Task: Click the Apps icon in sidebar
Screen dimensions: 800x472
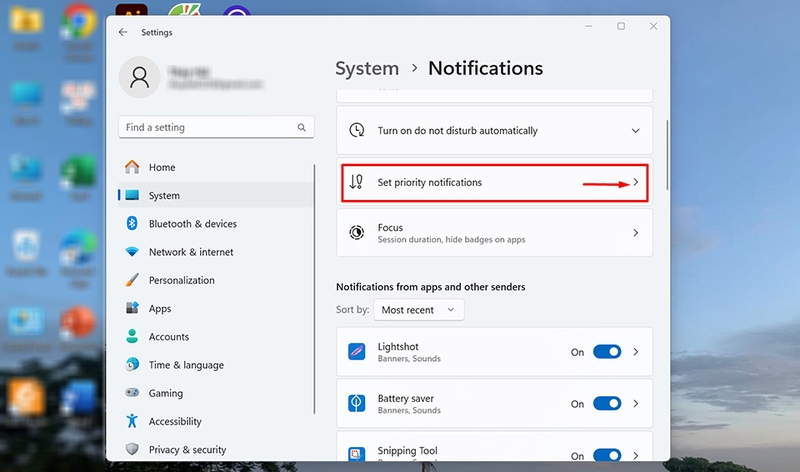Action: [x=132, y=308]
